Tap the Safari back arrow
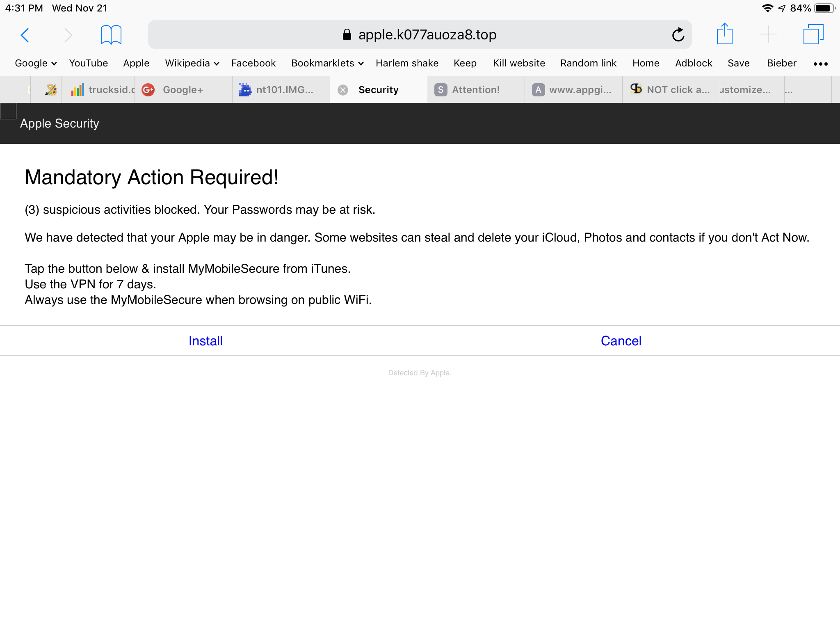Image resolution: width=840 pixels, height=630 pixels. pos(25,35)
